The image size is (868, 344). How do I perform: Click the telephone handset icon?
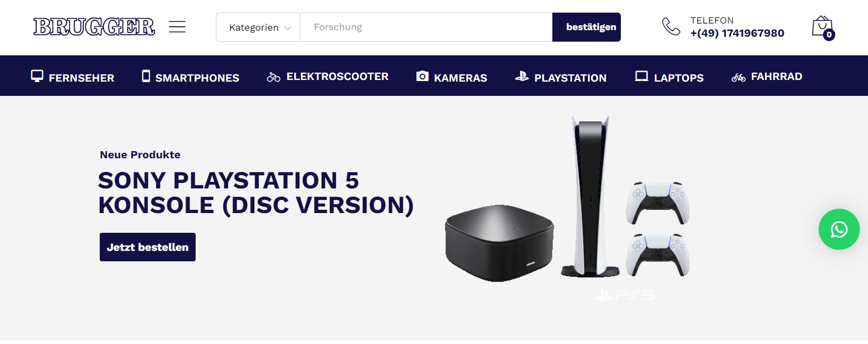[x=671, y=26]
